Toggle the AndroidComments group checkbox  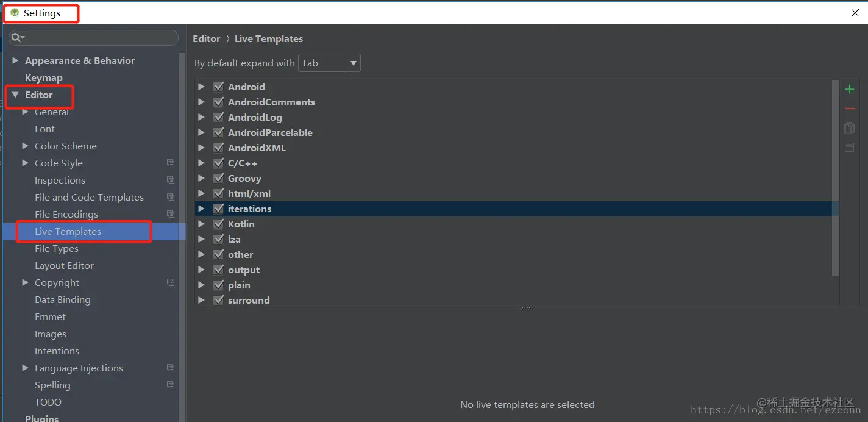(219, 102)
